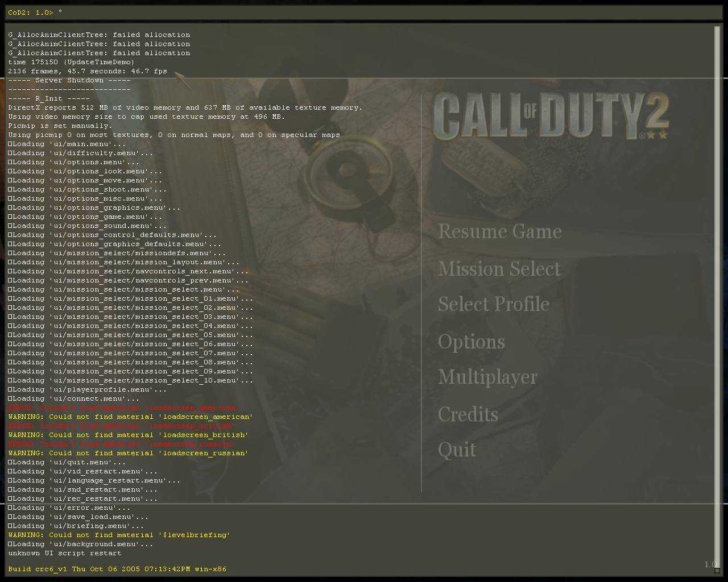Click the 'Build crc6_v1' version line

click(117, 569)
